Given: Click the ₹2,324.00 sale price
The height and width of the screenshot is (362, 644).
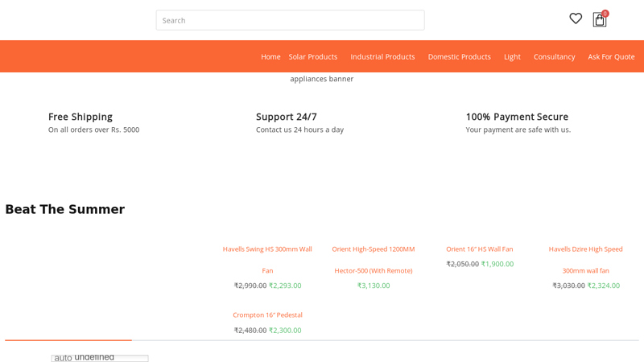Looking at the screenshot, I should pyautogui.click(x=603, y=286).
